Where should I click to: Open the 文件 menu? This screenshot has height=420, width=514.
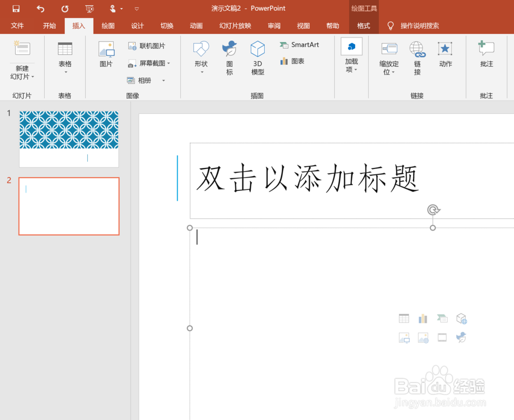[17, 26]
